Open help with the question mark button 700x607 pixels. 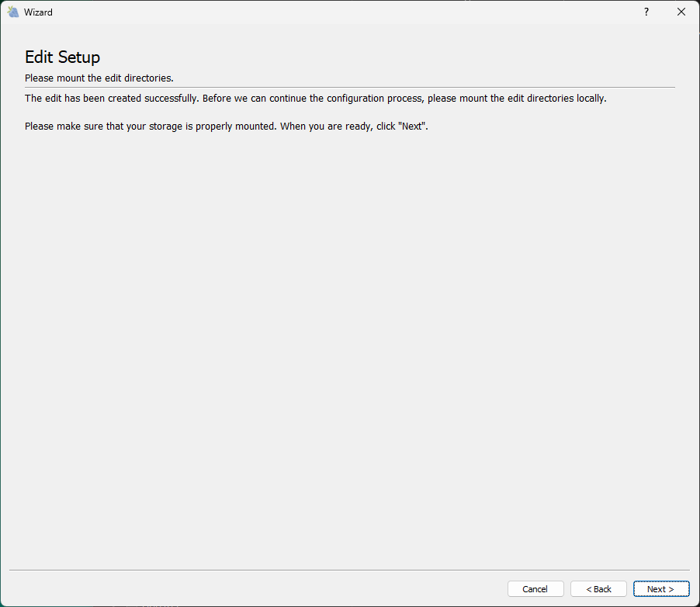[646, 12]
